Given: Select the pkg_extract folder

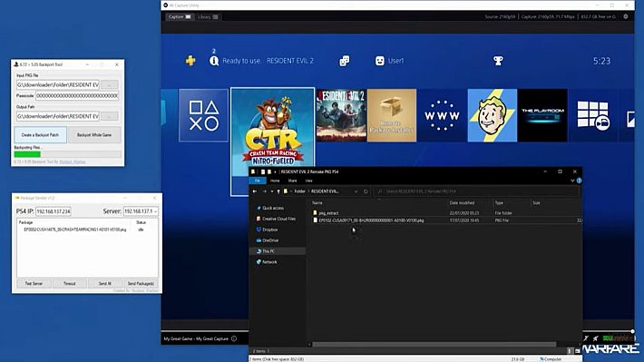Looking at the screenshot, I should tap(328, 213).
